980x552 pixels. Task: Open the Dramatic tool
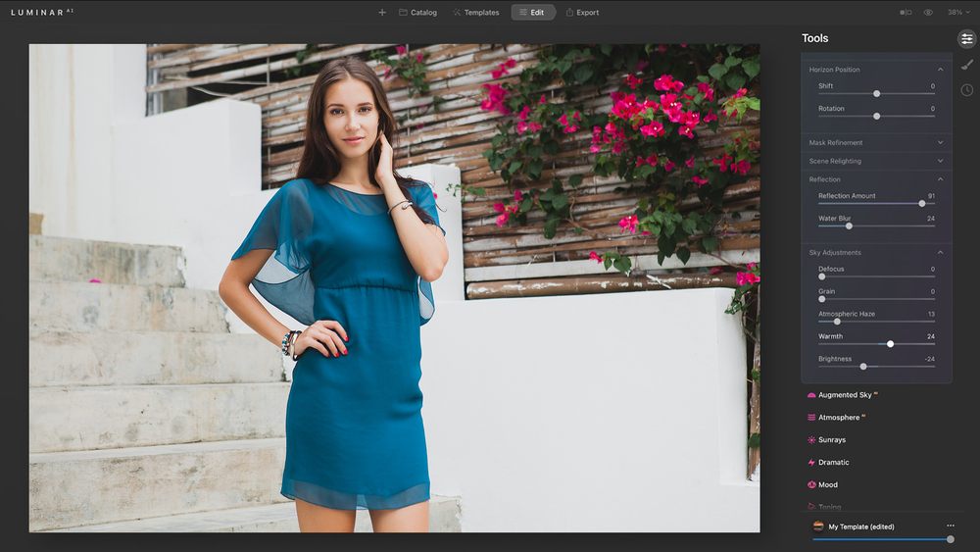coord(833,463)
